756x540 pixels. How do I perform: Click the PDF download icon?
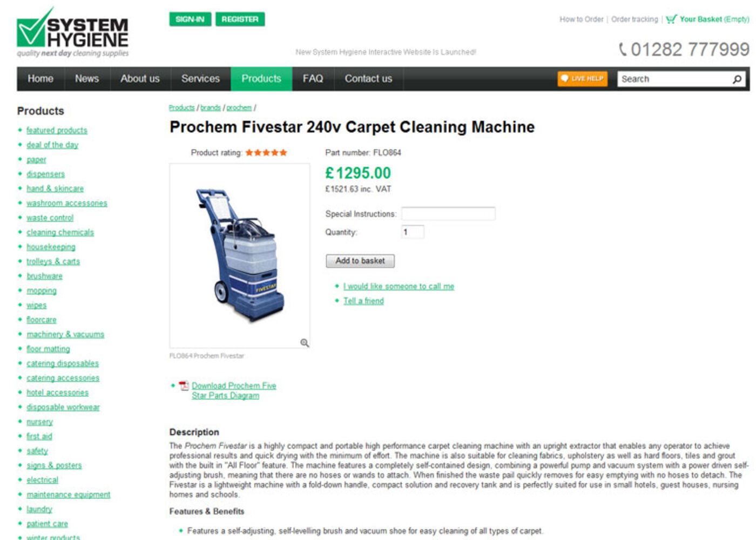coord(184,386)
